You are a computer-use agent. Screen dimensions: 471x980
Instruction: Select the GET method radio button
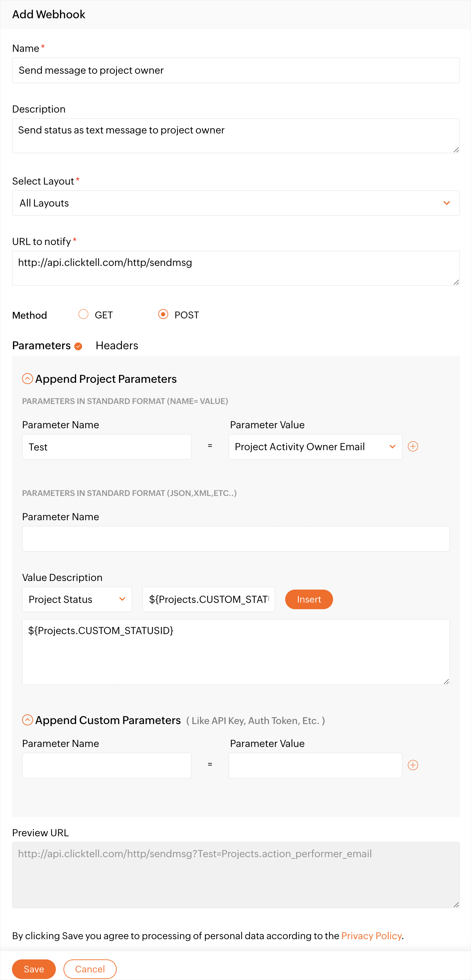pyautogui.click(x=83, y=314)
